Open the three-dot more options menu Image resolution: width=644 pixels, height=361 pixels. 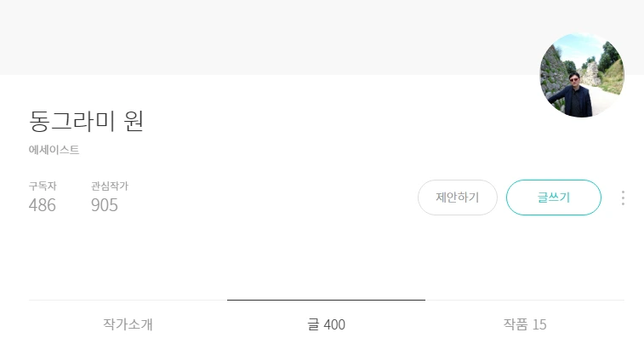pos(623,198)
